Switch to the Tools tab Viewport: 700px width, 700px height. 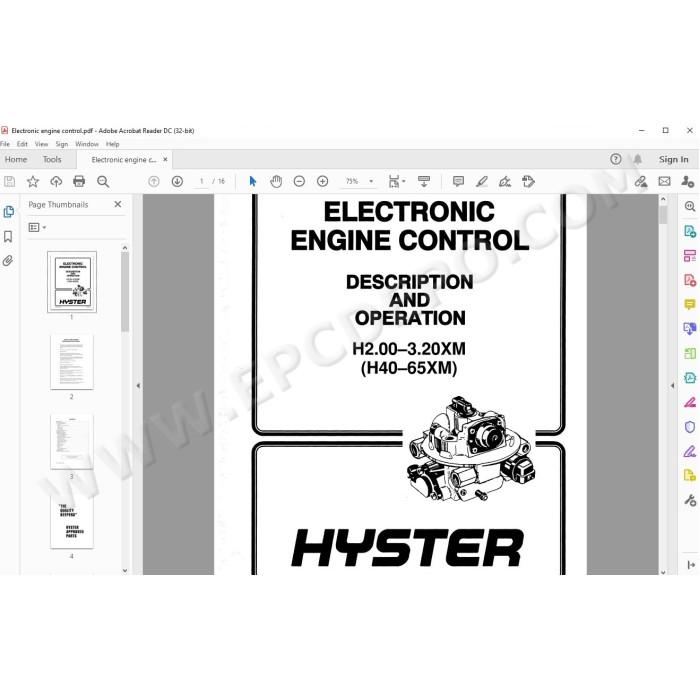(x=52, y=159)
